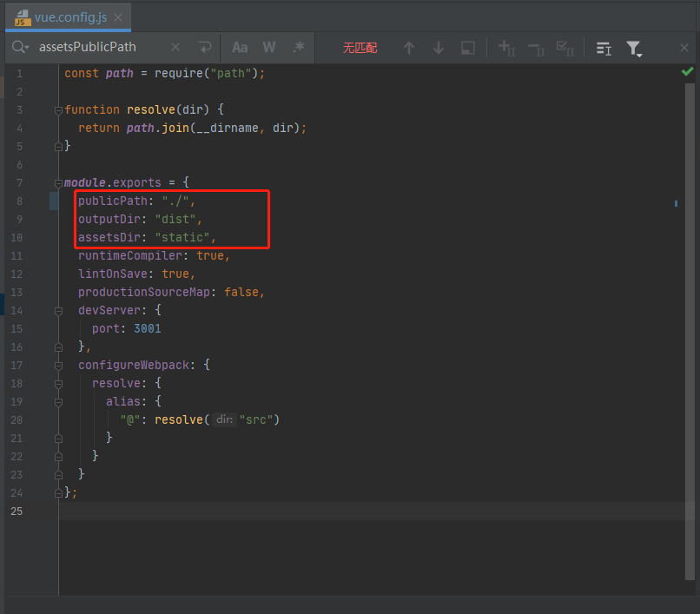Close the vue.config.js tab
Screen dimensions: 700x614
coord(118,17)
